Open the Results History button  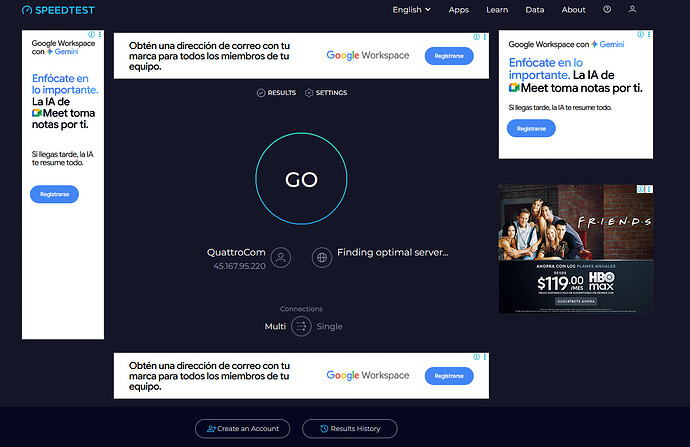point(349,428)
